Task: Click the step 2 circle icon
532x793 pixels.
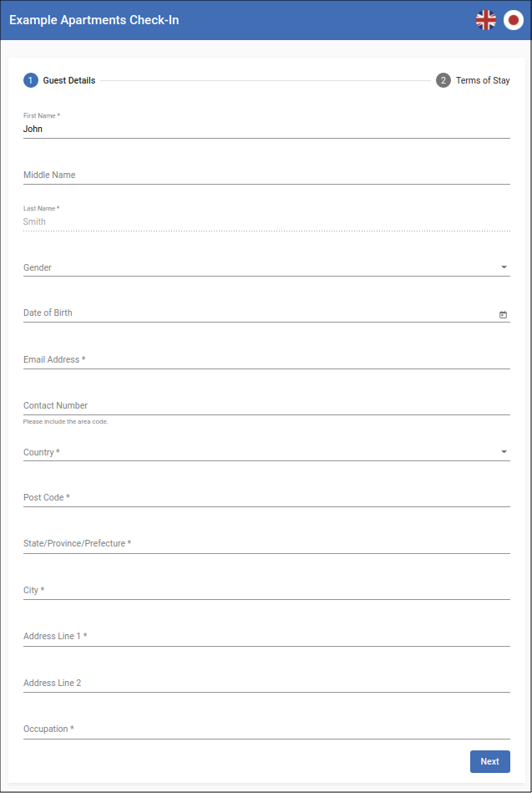Action: point(443,80)
